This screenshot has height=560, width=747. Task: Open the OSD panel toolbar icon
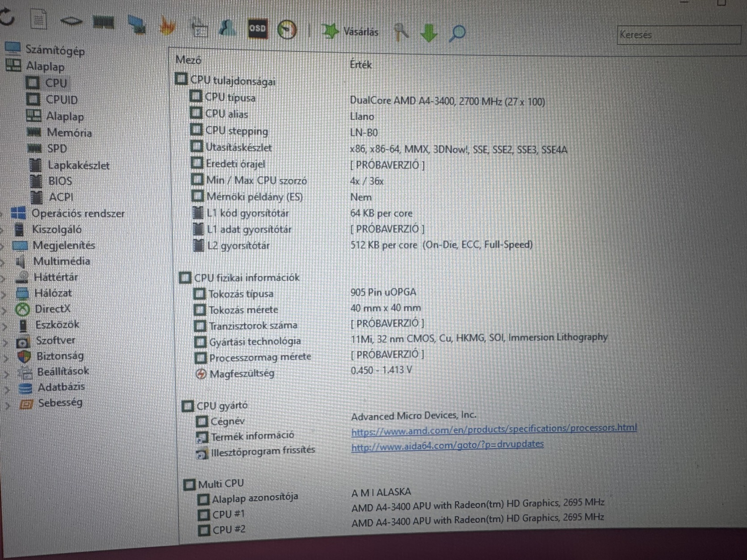pos(257,29)
